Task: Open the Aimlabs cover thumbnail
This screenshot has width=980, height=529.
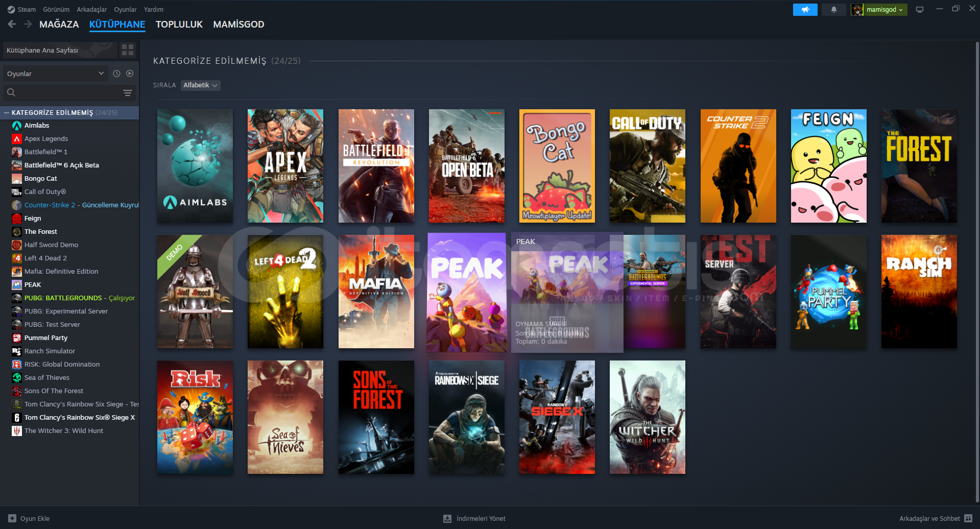Action: pos(195,166)
